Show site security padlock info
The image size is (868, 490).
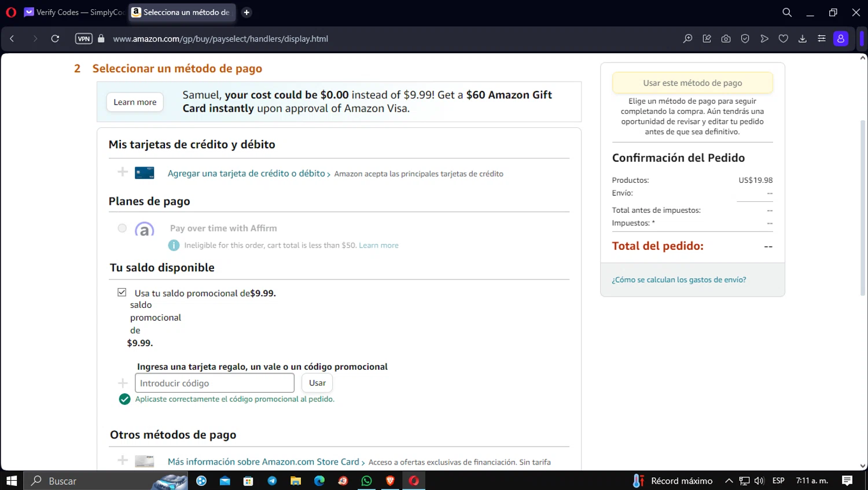tap(101, 39)
